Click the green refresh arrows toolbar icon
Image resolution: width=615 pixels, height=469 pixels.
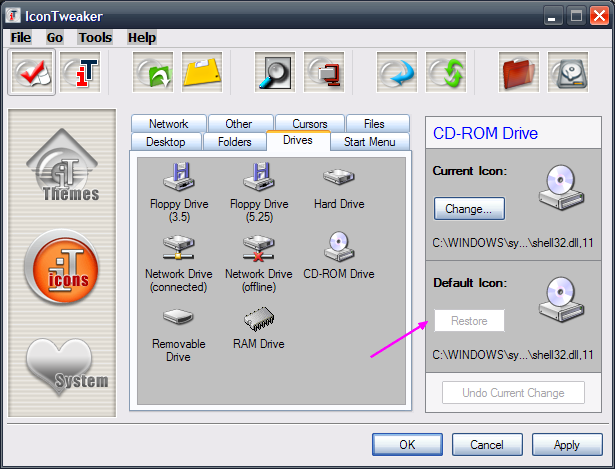tap(446, 72)
